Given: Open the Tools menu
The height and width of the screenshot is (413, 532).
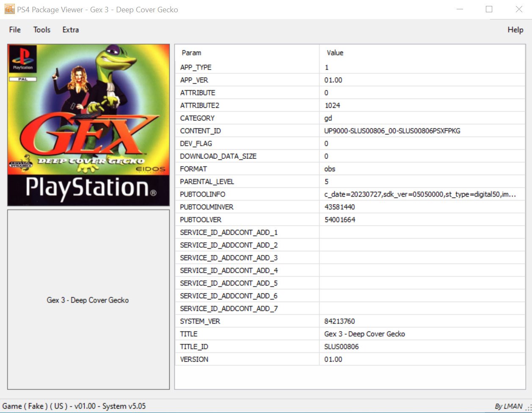Looking at the screenshot, I should pyautogui.click(x=42, y=30).
